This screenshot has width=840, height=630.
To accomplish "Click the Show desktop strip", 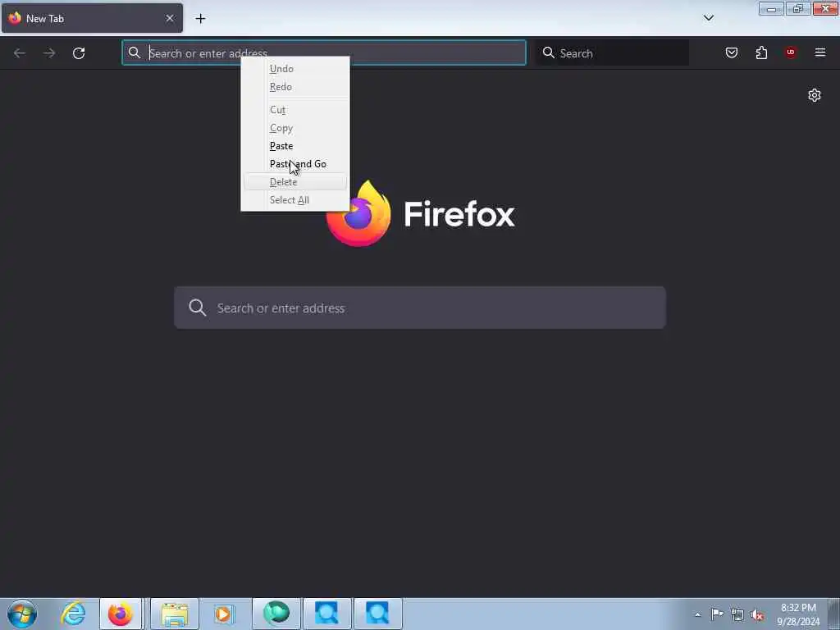I will point(834,614).
